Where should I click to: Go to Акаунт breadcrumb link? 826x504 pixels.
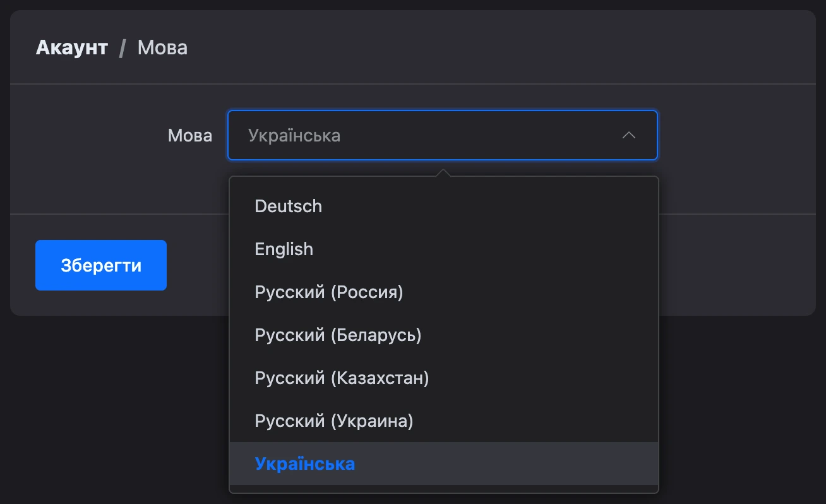click(x=72, y=47)
